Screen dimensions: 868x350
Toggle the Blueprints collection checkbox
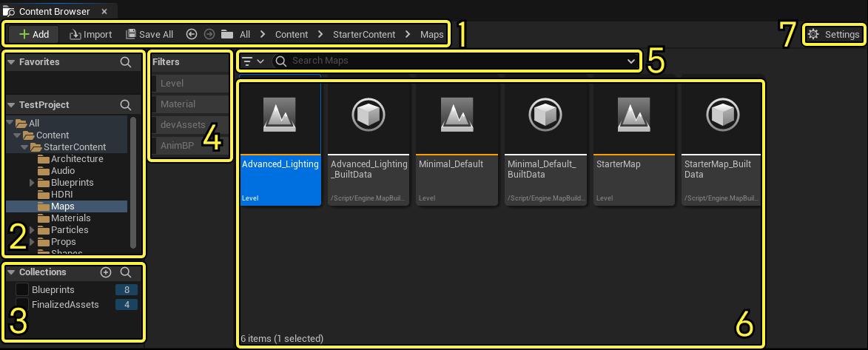(22, 289)
